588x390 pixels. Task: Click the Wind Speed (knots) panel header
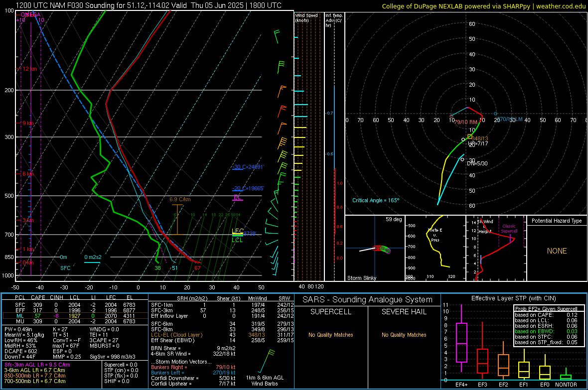click(x=306, y=17)
